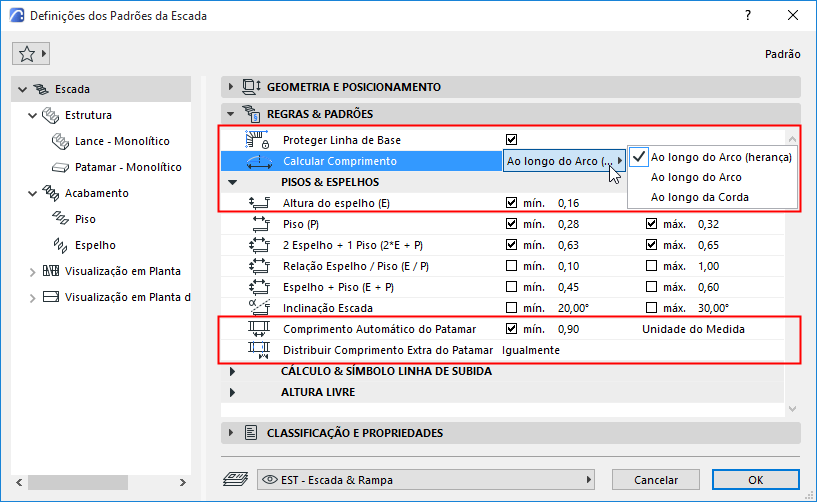Click the Cancelar button

point(656,480)
